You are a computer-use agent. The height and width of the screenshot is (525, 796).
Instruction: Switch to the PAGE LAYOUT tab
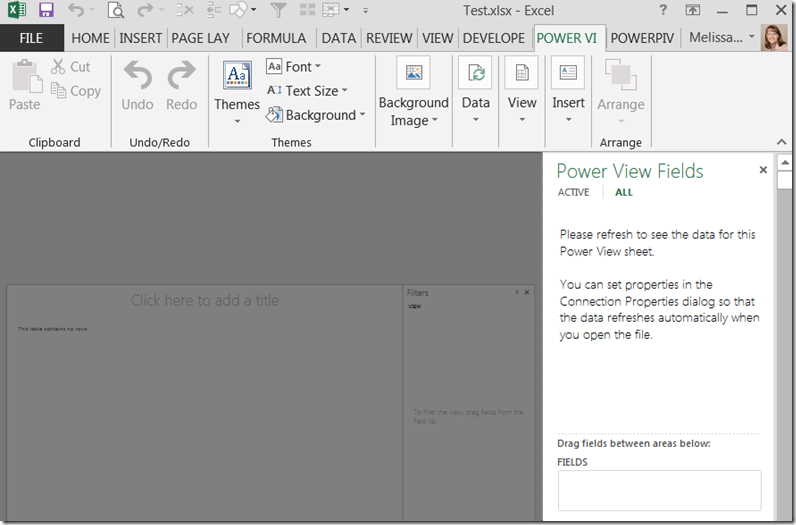(x=201, y=38)
